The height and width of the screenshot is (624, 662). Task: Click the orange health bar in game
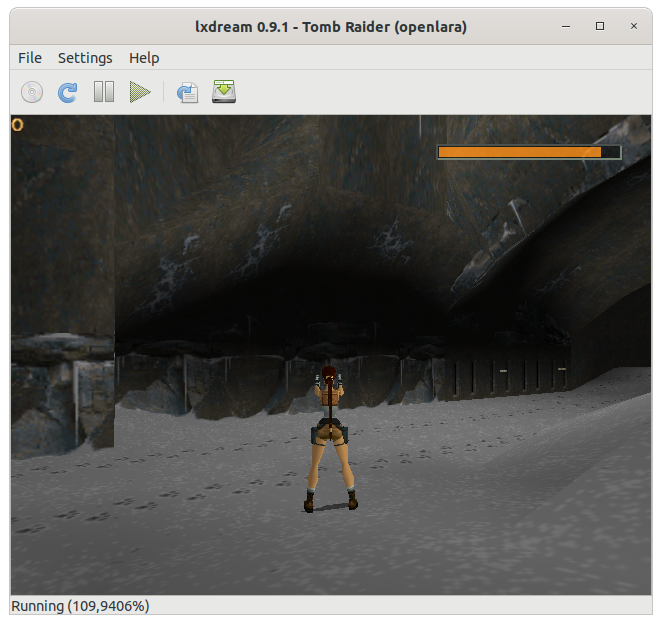point(529,152)
